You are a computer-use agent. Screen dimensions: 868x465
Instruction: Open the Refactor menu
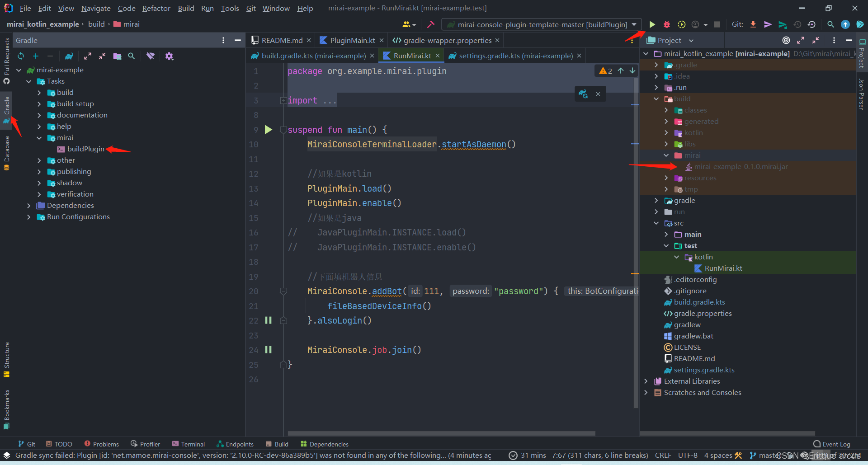(156, 8)
